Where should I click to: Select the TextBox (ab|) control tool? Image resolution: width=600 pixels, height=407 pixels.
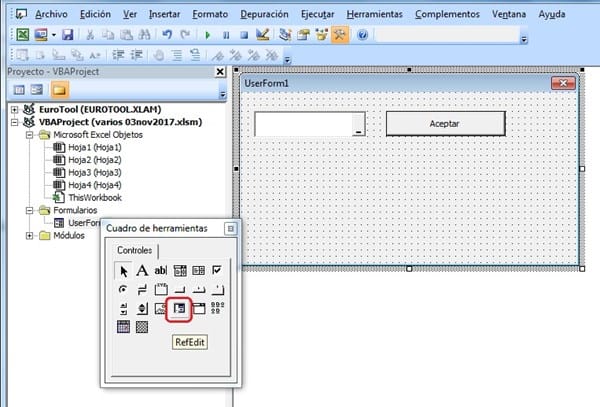pos(161,270)
